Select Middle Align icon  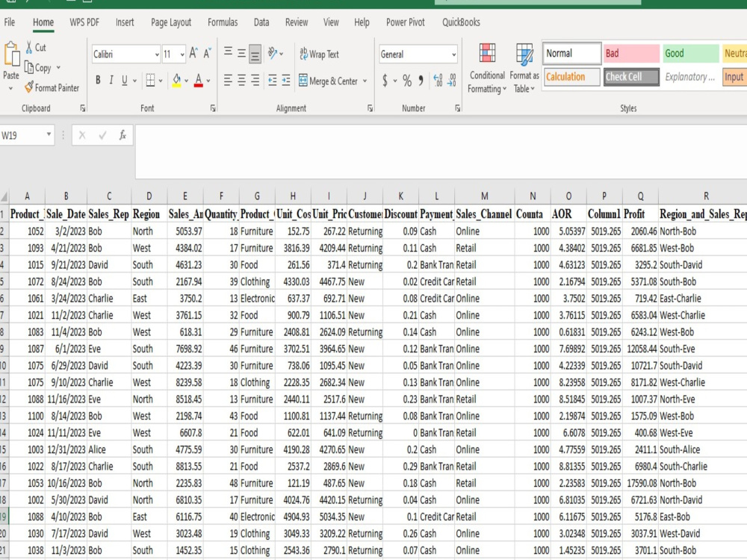241,53
